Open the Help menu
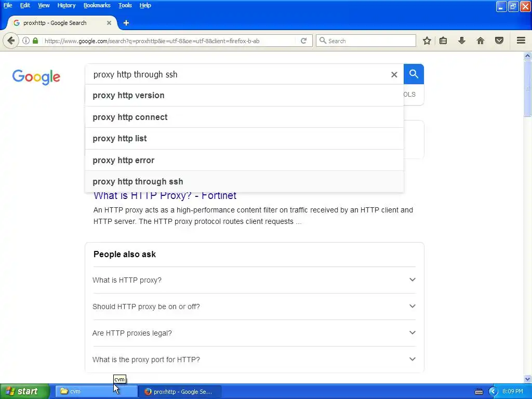The height and width of the screenshot is (399, 532). coord(145,5)
